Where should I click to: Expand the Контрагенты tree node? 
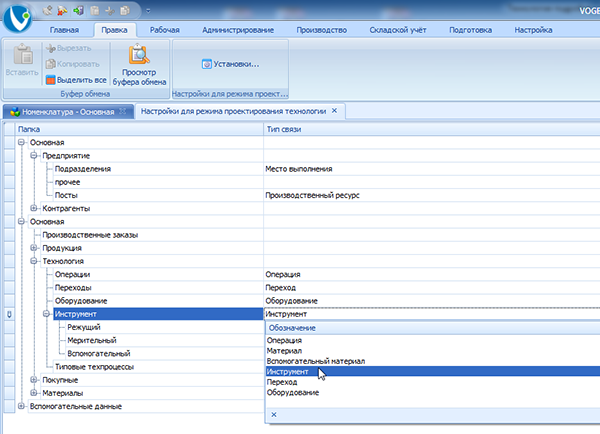(x=33, y=208)
